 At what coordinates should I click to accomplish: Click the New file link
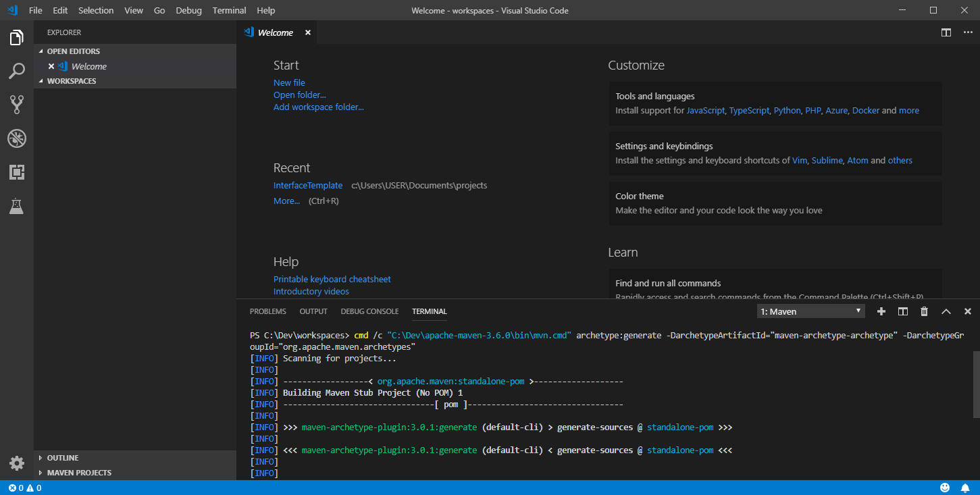[289, 82]
